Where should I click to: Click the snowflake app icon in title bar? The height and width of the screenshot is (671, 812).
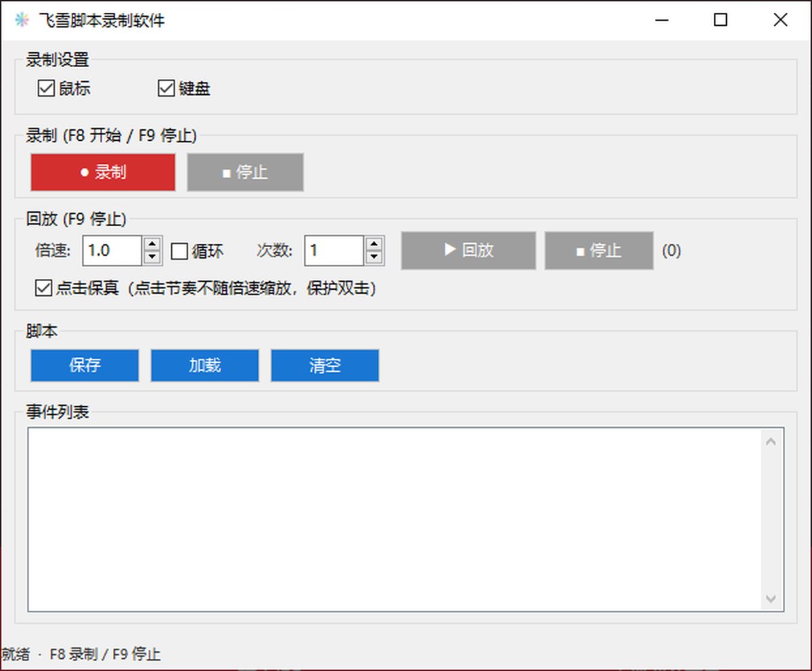[x=22, y=20]
